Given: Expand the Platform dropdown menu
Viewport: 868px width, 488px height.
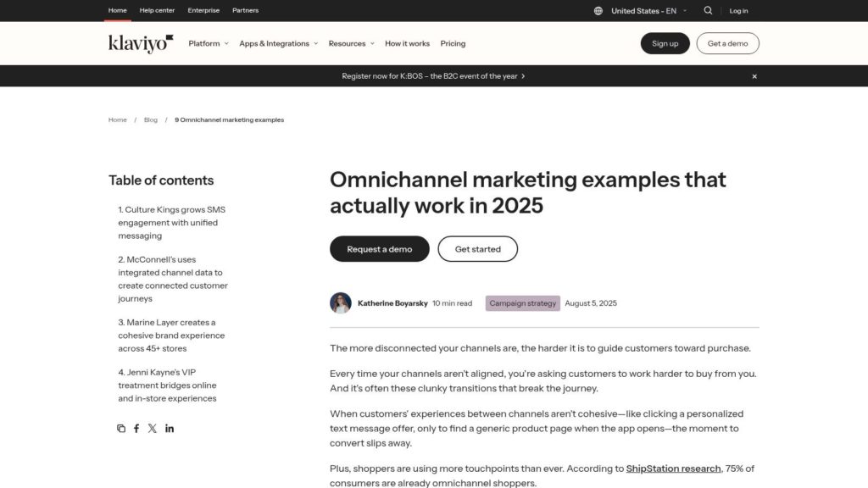Looking at the screenshot, I should (x=209, y=43).
